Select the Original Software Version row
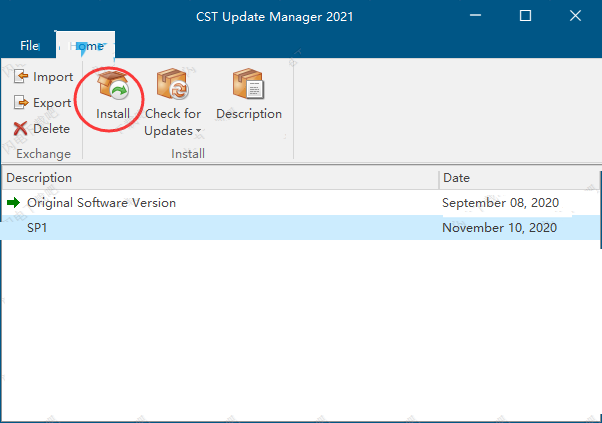602x423 pixels. 300,202
